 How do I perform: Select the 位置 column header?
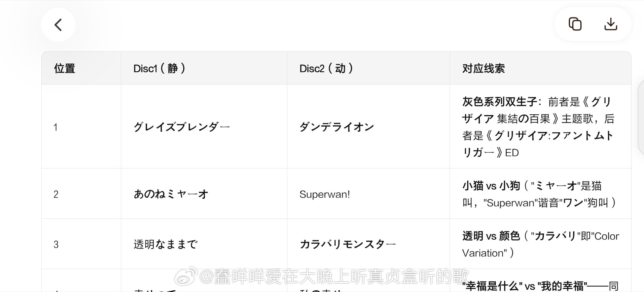[x=64, y=68]
